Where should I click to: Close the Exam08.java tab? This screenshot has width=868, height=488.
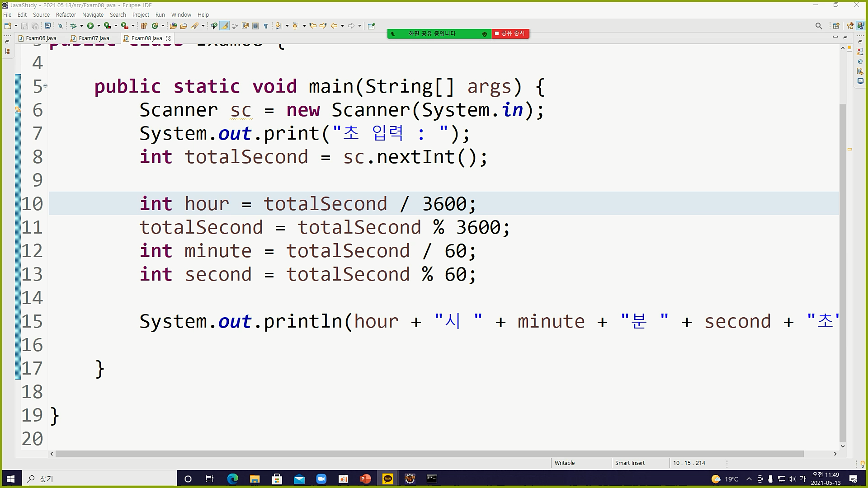(x=168, y=38)
